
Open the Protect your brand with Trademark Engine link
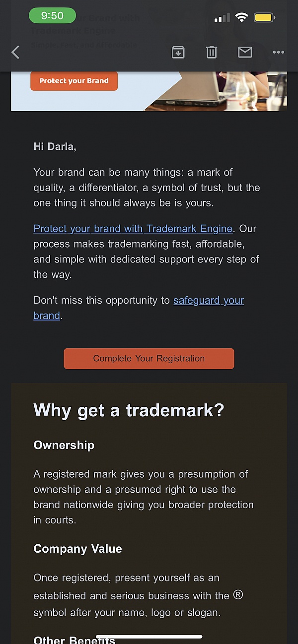tap(133, 229)
